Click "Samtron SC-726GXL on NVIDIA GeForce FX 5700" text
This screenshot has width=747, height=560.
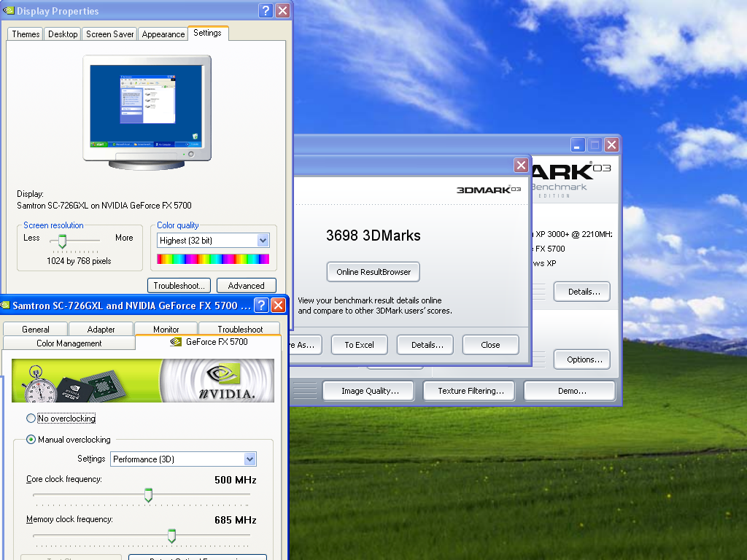coord(104,205)
